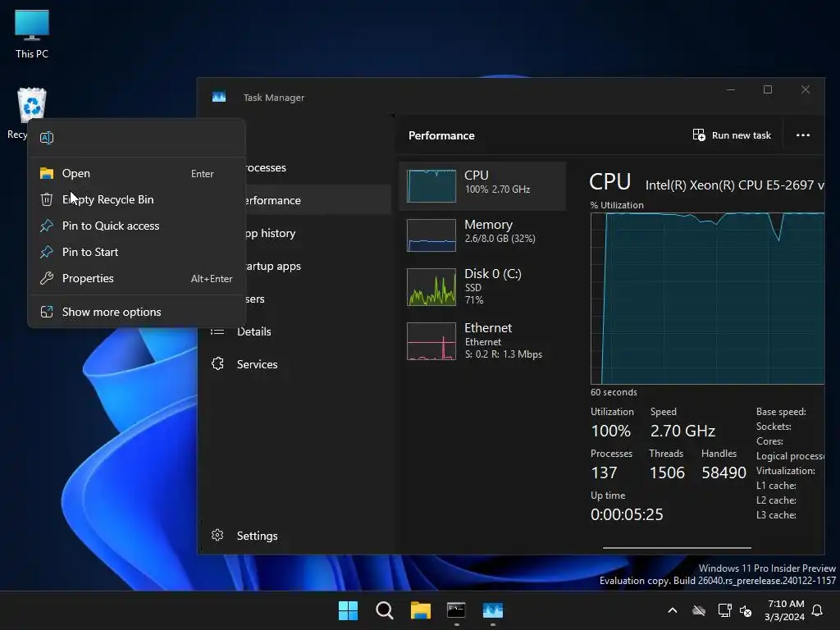Select Pin to Start option
Viewport: 840px width, 630px height.
point(137,252)
